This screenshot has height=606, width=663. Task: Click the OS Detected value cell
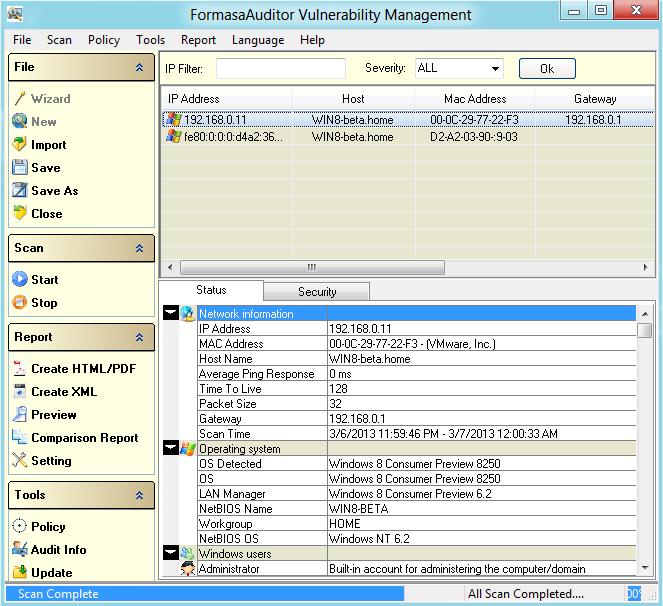click(x=482, y=463)
